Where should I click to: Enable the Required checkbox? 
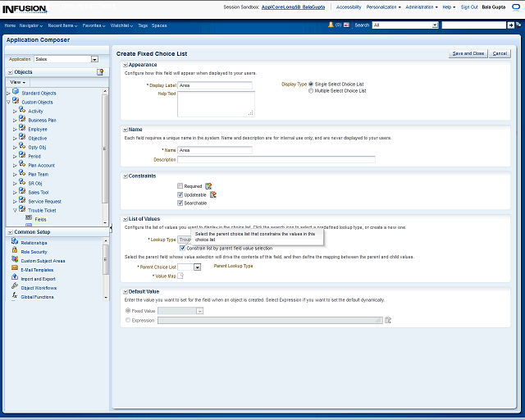tap(180, 186)
